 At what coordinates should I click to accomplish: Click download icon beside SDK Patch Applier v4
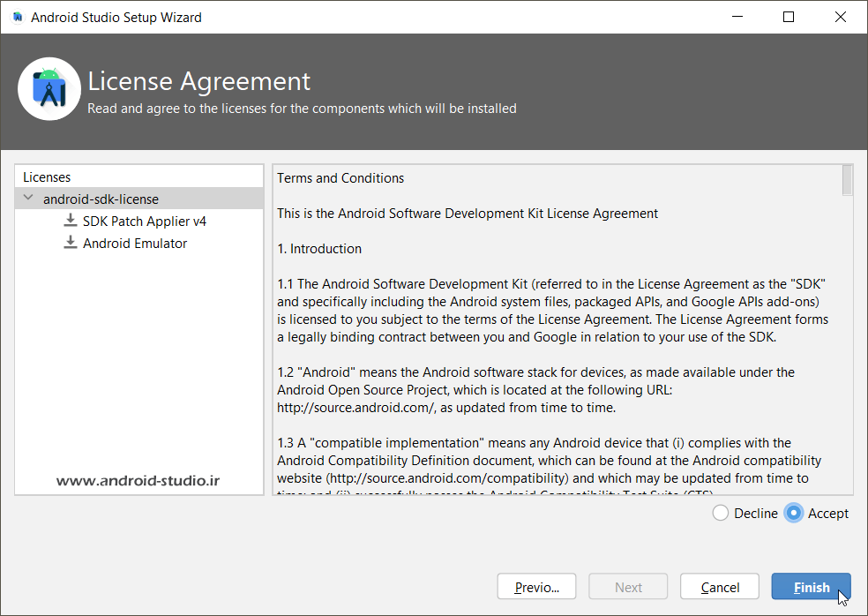(x=70, y=221)
